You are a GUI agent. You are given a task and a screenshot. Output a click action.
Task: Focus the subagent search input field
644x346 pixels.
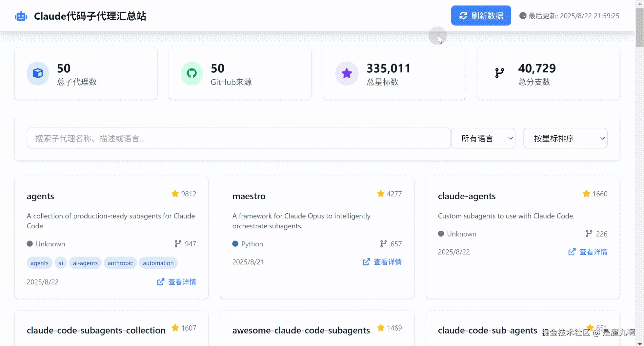(x=239, y=138)
